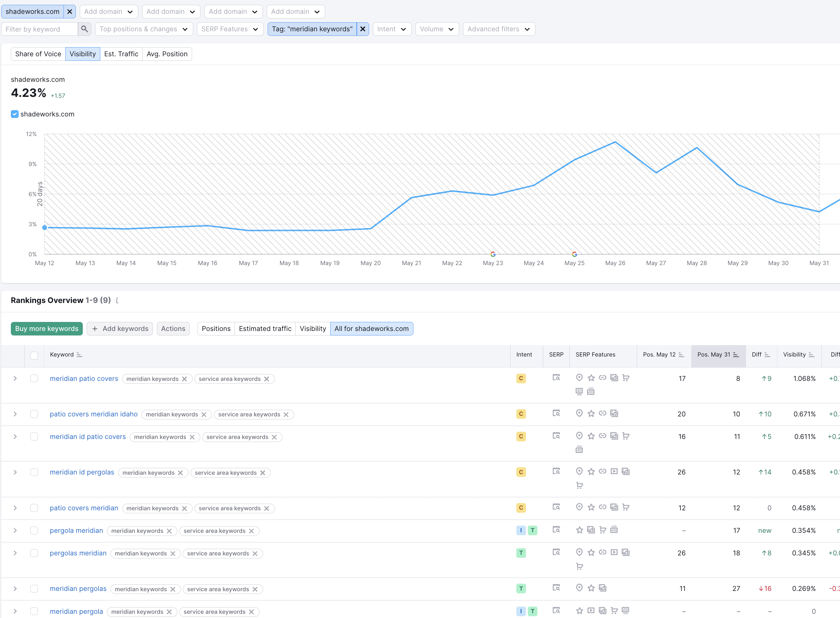The height and width of the screenshot is (618, 840).
Task: Sort by Pos. May 12 column icon
Action: (681, 355)
